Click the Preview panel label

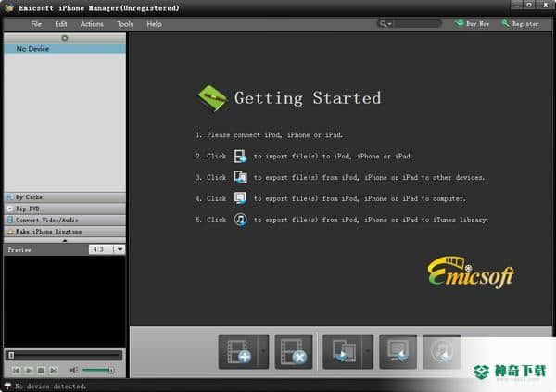point(19,249)
